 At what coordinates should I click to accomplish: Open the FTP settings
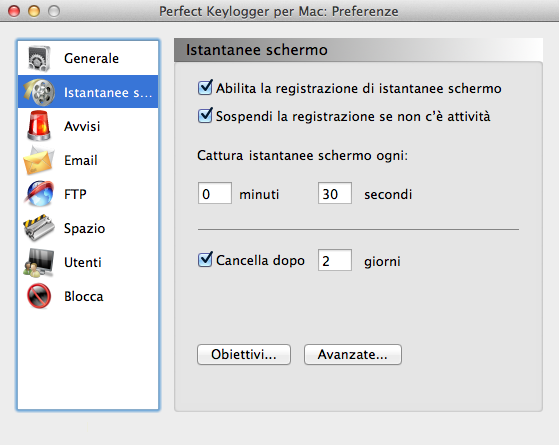tap(88, 194)
